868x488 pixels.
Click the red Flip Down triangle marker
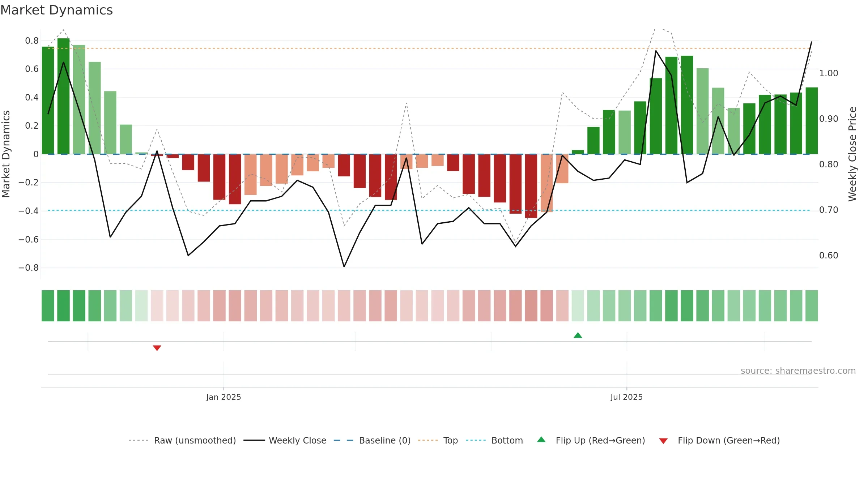click(157, 348)
